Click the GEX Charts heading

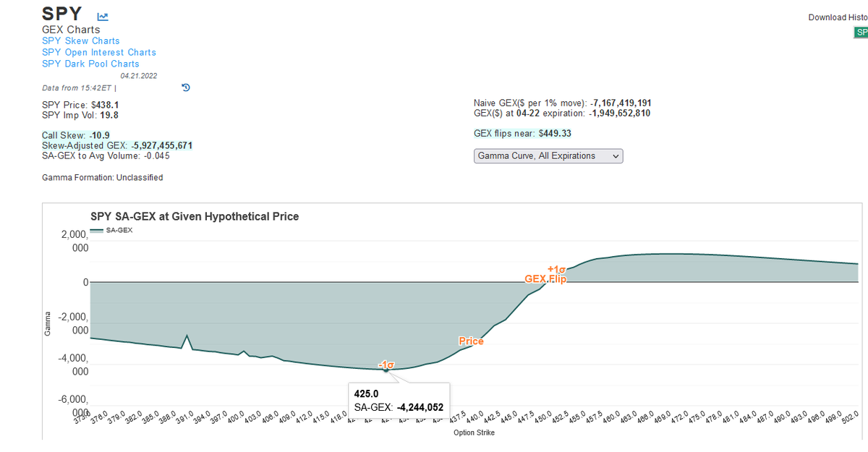(x=71, y=30)
